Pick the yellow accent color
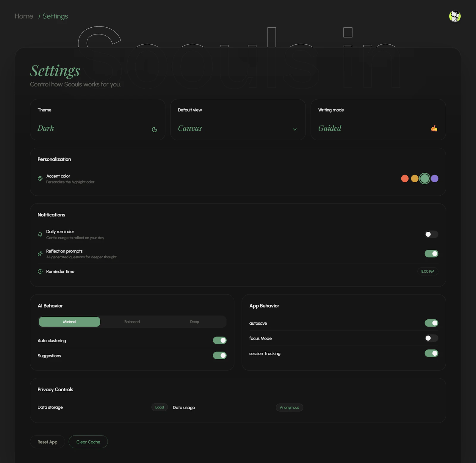 coord(415,178)
